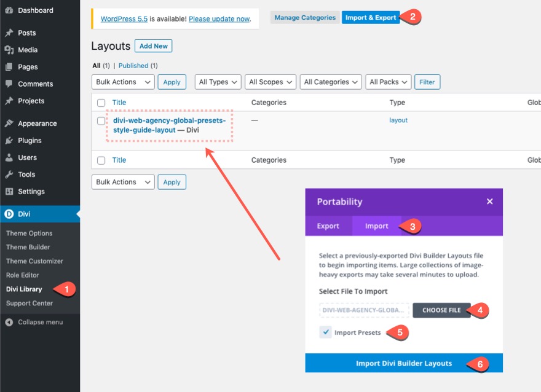
Task: Click Import Divi Builder Layouts button
Action: (x=404, y=363)
